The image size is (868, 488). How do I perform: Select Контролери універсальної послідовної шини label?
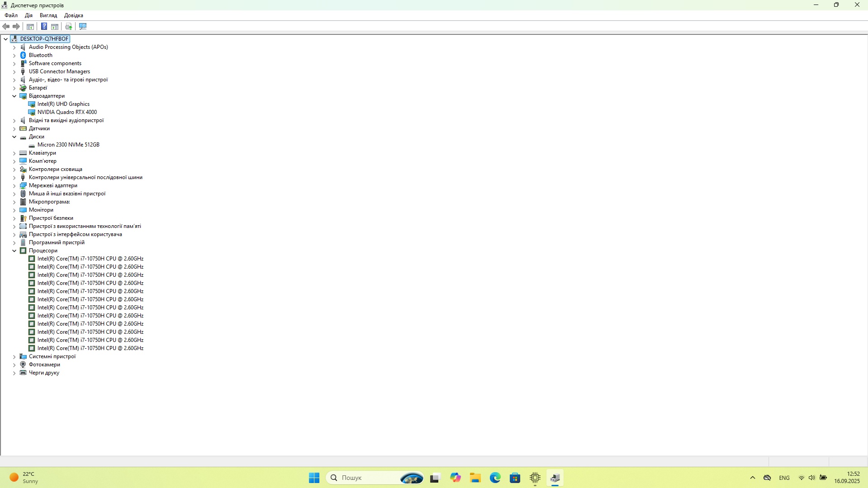pyautogui.click(x=85, y=177)
